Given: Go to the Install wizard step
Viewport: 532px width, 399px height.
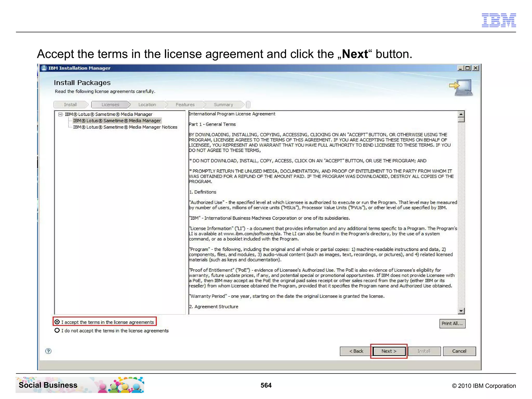Looking at the screenshot, I should pyautogui.click(x=71, y=104).
